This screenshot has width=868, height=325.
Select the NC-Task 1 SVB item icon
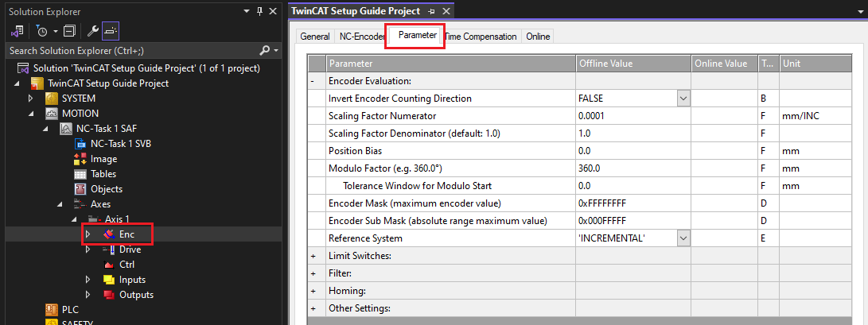point(80,144)
